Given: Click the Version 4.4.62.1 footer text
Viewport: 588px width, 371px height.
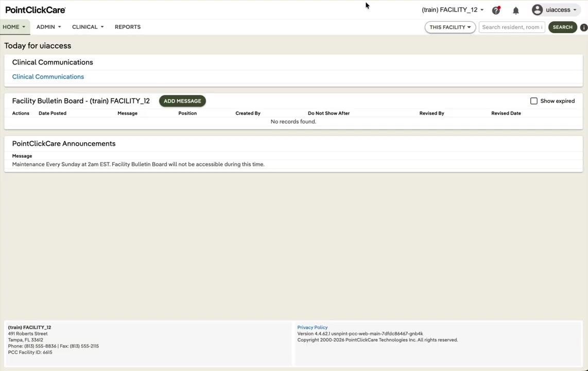Looking at the screenshot, I should pos(360,333).
